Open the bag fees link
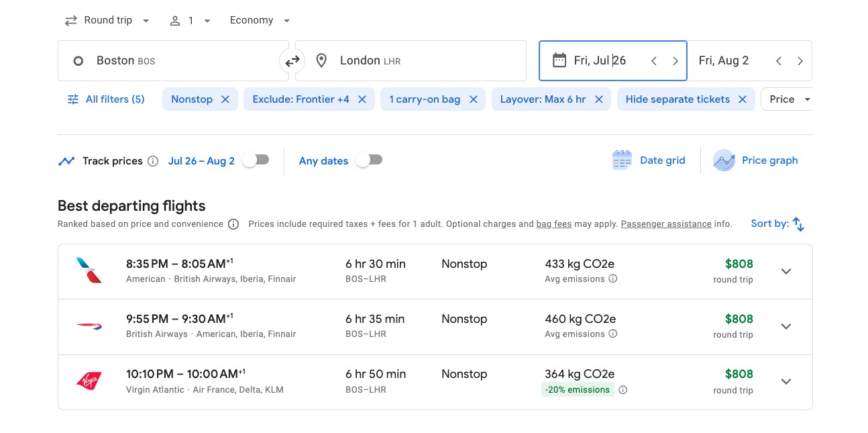The width and height of the screenshot is (868, 433). 553,224
